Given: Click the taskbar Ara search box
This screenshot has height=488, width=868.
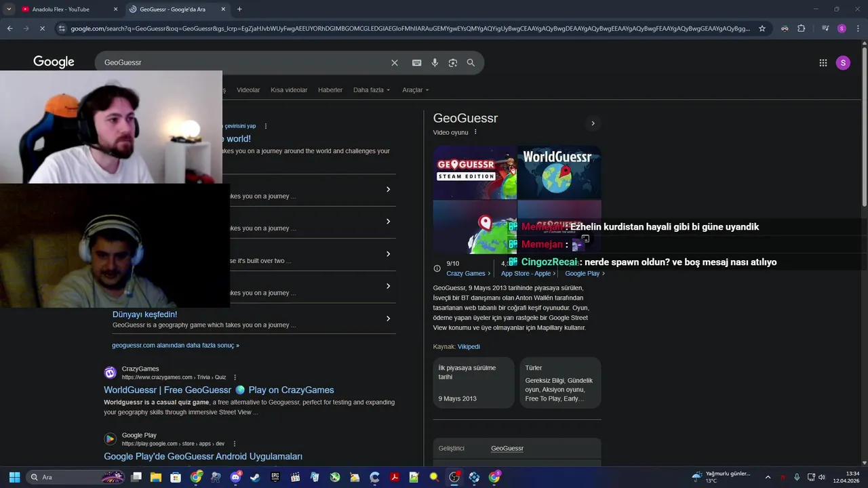Looking at the screenshot, I should pyautogui.click(x=76, y=477).
